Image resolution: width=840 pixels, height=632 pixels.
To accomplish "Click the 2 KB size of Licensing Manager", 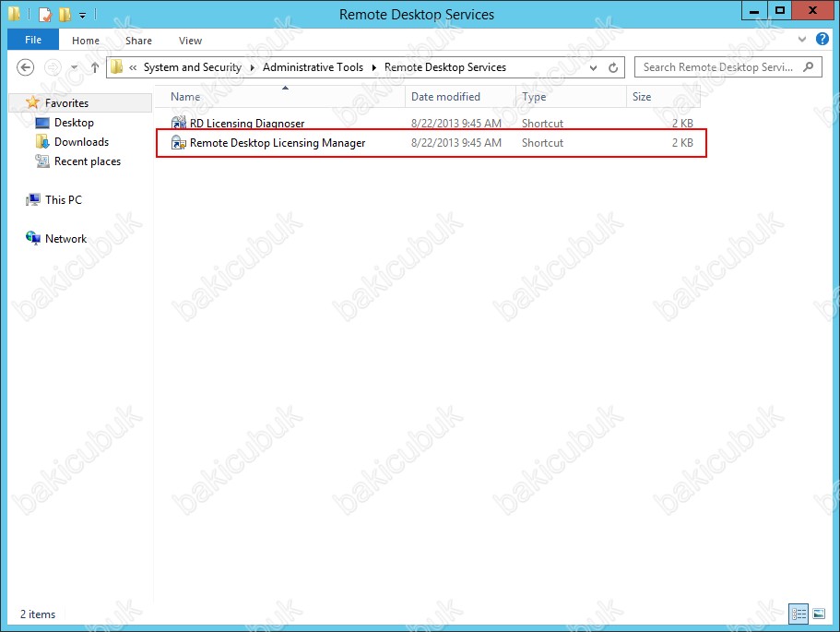I will [x=682, y=143].
